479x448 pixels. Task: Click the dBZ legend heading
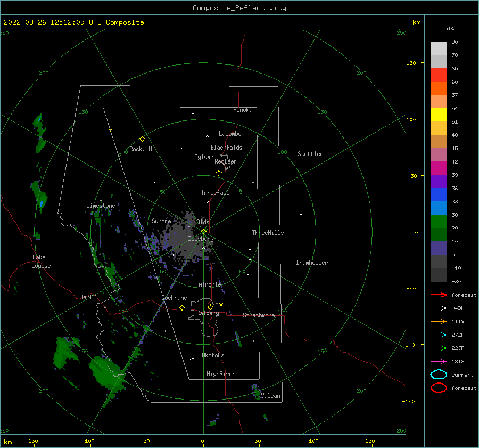pyautogui.click(x=451, y=28)
